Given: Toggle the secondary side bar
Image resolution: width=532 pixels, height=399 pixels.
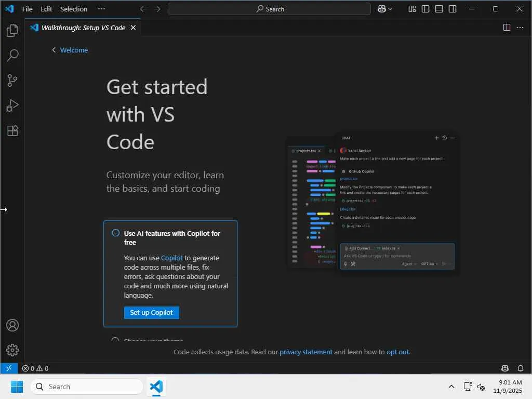Looking at the screenshot, I should [x=453, y=9].
